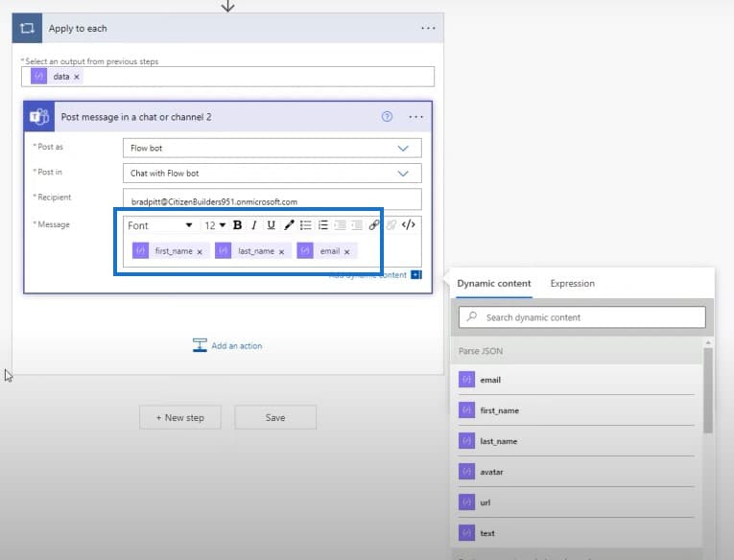Select email from Parse JSON list
The image size is (734, 560).
click(577, 380)
